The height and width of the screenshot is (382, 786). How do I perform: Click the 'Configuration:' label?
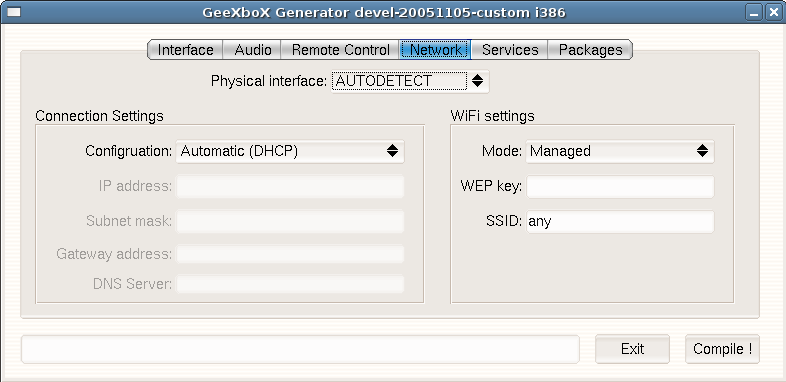(128, 151)
